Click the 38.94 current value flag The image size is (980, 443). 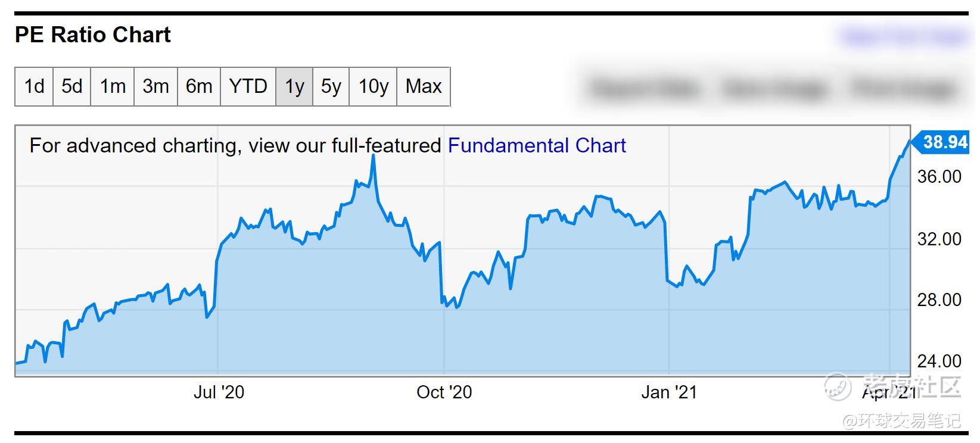(944, 142)
